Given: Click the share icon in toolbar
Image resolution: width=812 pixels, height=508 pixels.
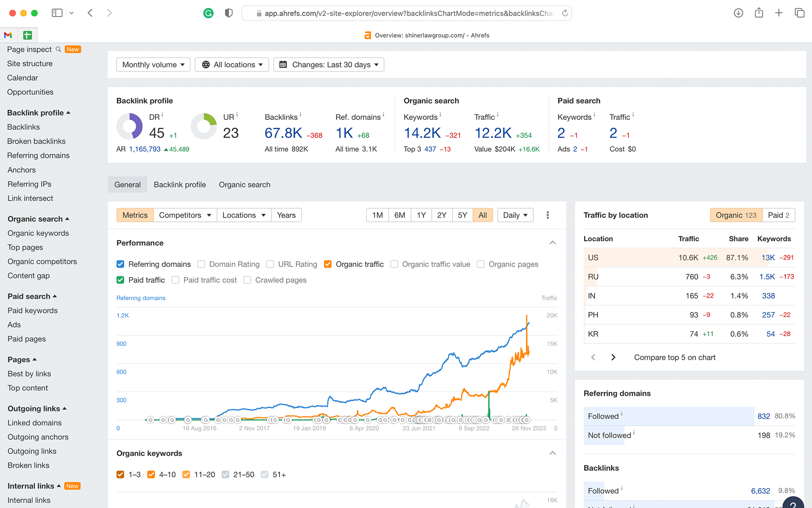Looking at the screenshot, I should click(x=759, y=13).
